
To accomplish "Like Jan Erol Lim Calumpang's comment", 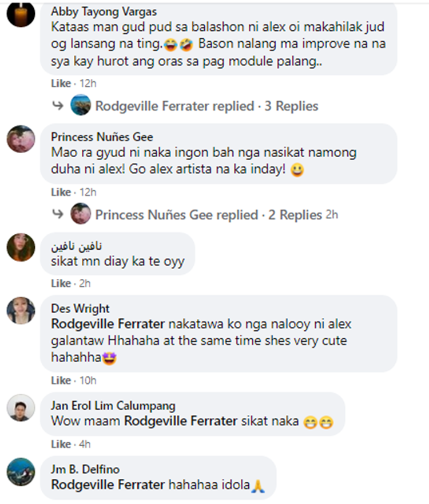I will 61,444.
